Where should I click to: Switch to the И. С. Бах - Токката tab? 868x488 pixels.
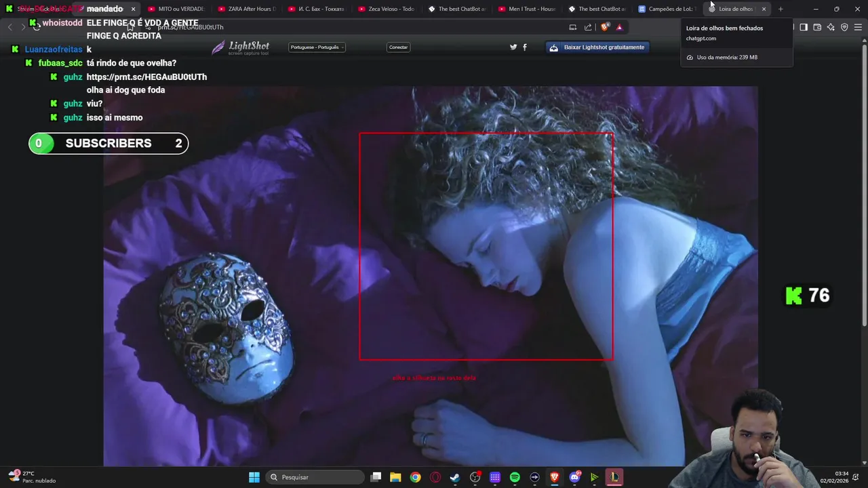[x=317, y=9]
